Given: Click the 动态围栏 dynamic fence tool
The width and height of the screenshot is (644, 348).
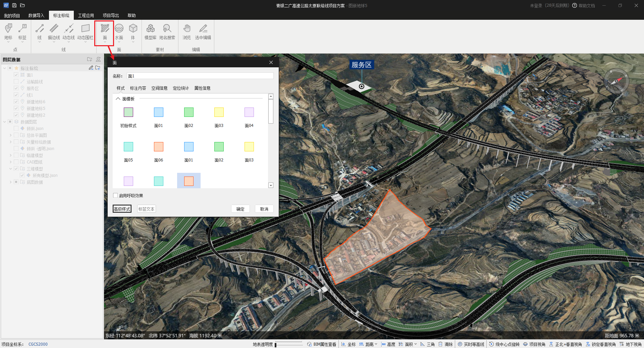Looking at the screenshot, I should pyautogui.click(x=85, y=32).
